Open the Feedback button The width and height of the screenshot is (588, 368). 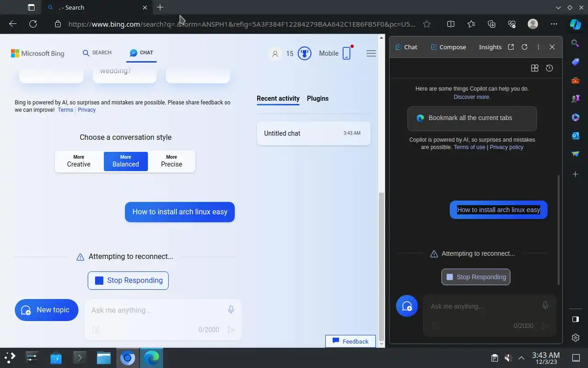point(351,341)
